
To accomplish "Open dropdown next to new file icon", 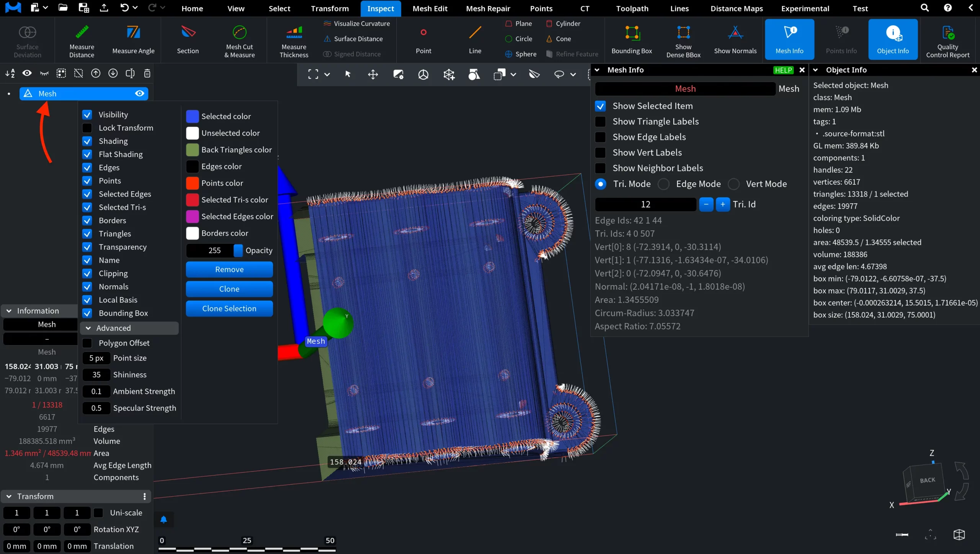I will tap(46, 8).
